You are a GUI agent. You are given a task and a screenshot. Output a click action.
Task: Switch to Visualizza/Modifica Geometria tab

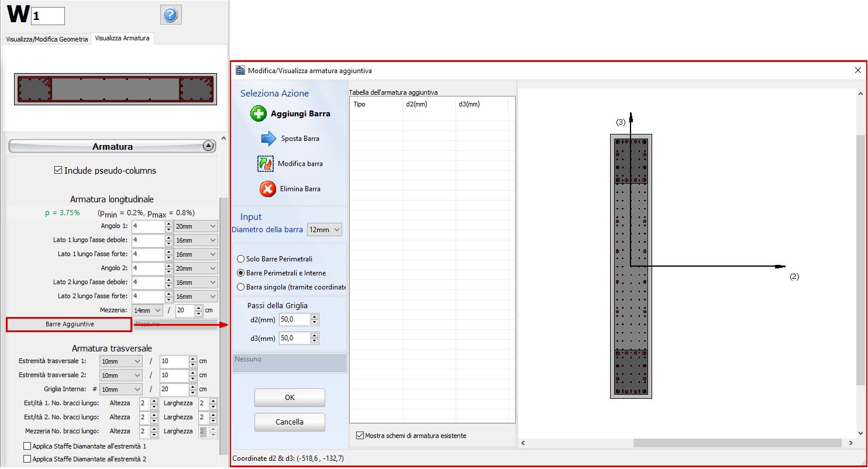click(x=46, y=39)
